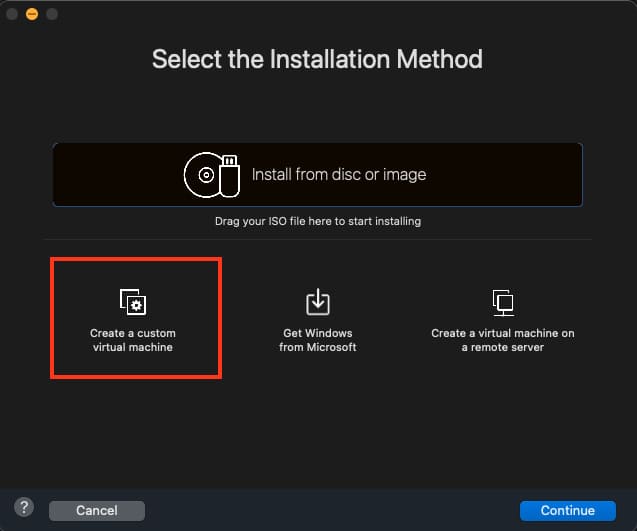The height and width of the screenshot is (531, 637).
Task: Click the "Select the Installation Method" heading
Action: click(317, 59)
